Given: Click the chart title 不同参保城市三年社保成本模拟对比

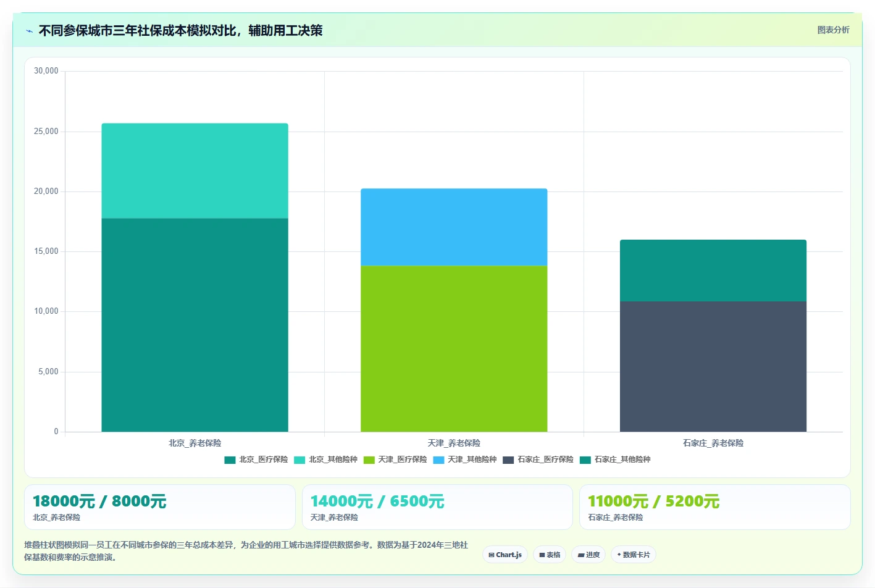Looking at the screenshot, I should (138, 30).
